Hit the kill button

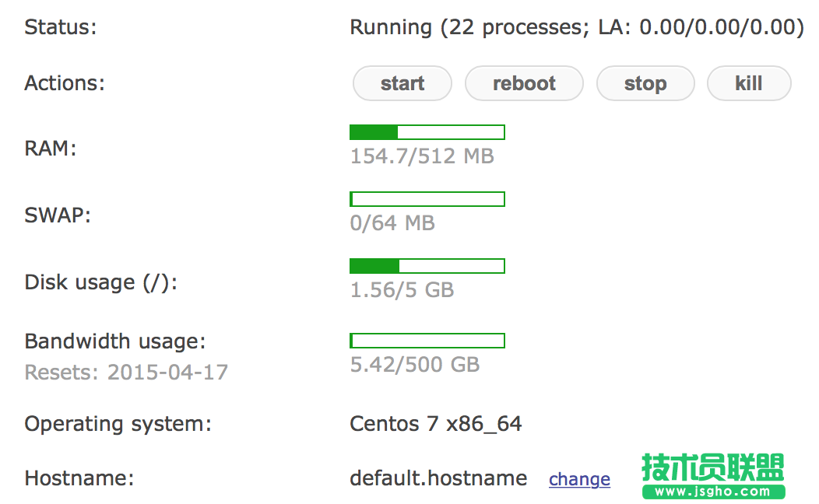tap(748, 84)
